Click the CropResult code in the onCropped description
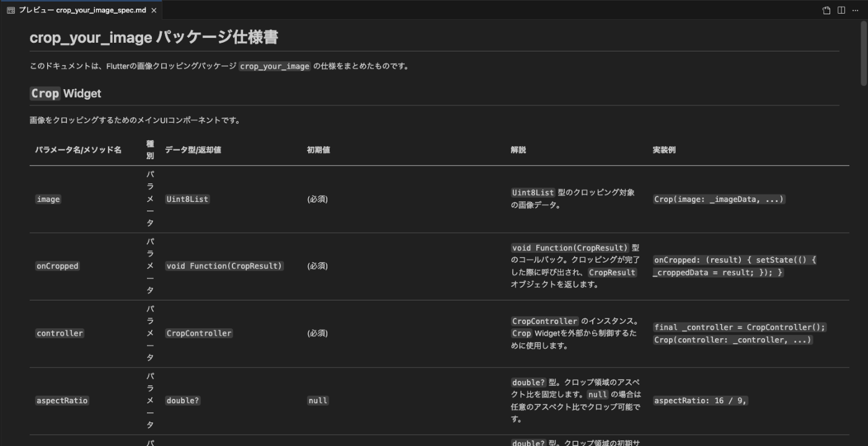The image size is (868, 446). (612, 273)
